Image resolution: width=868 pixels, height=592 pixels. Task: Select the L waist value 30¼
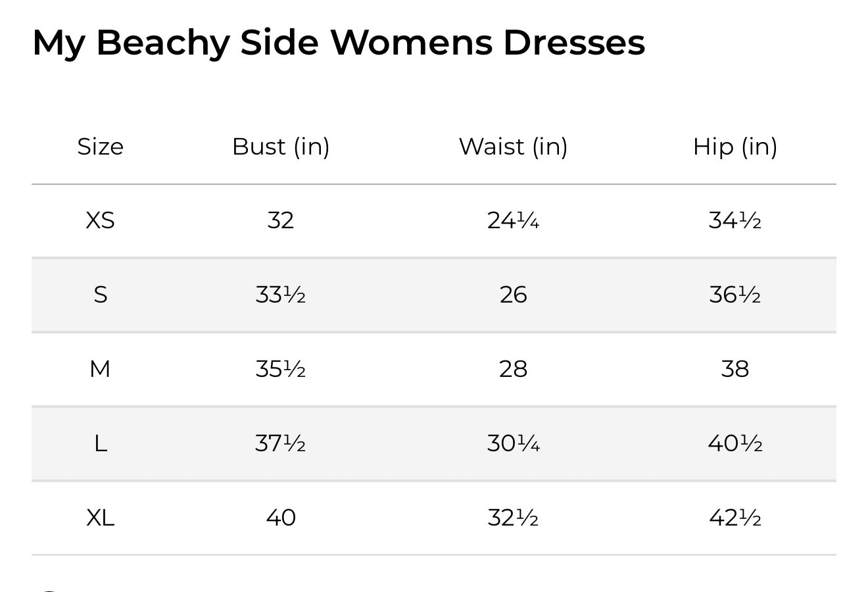(x=513, y=443)
